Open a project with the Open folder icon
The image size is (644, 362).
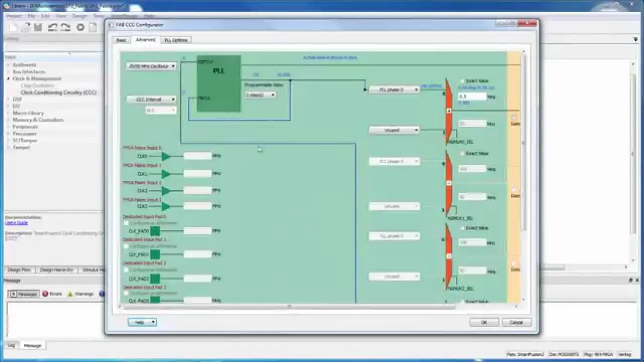point(25,28)
